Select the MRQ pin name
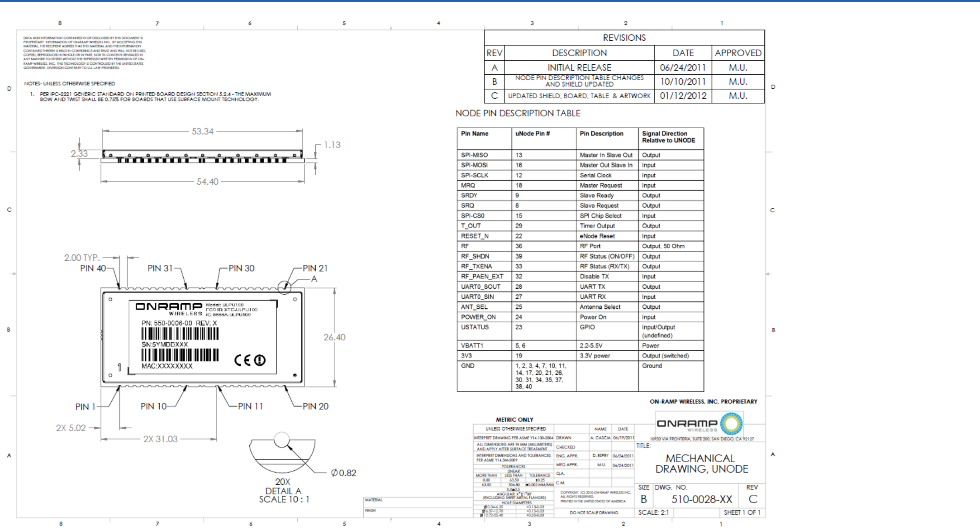980x530 pixels. tap(468, 185)
